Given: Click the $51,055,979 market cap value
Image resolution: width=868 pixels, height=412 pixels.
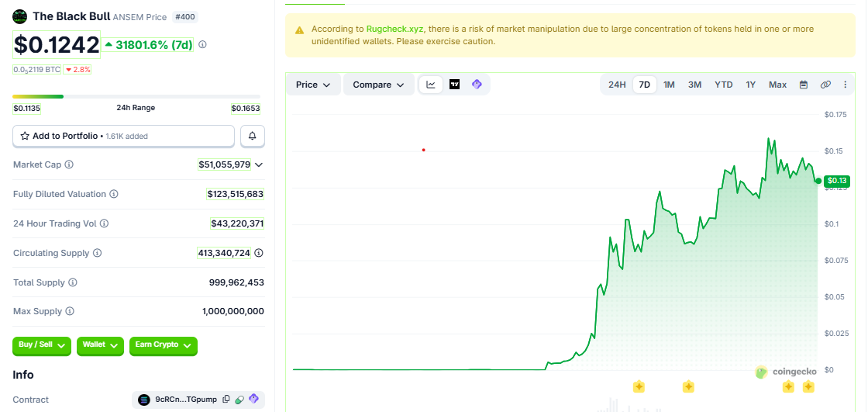Looking at the screenshot, I should point(225,164).
